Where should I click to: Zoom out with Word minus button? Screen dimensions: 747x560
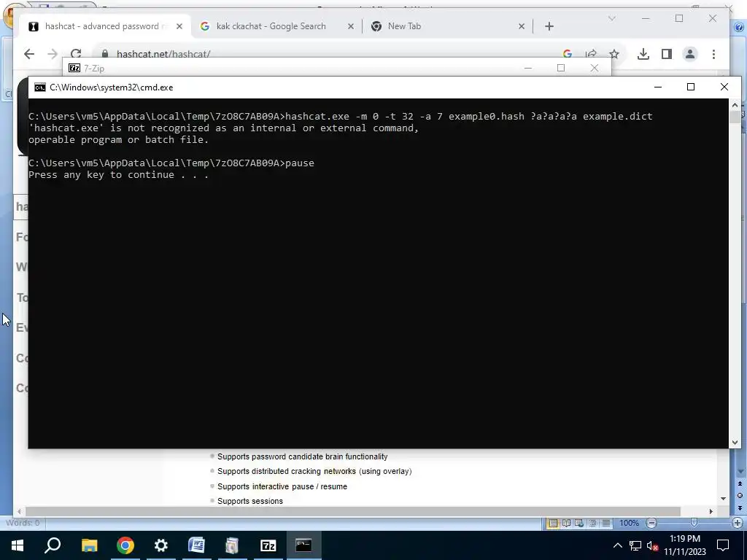click(651, 523)
